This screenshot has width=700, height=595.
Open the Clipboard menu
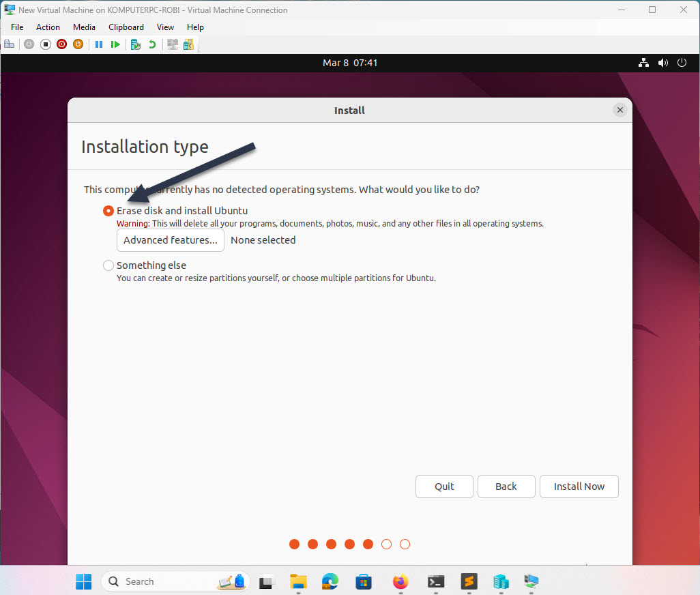[x=126, y=27]
